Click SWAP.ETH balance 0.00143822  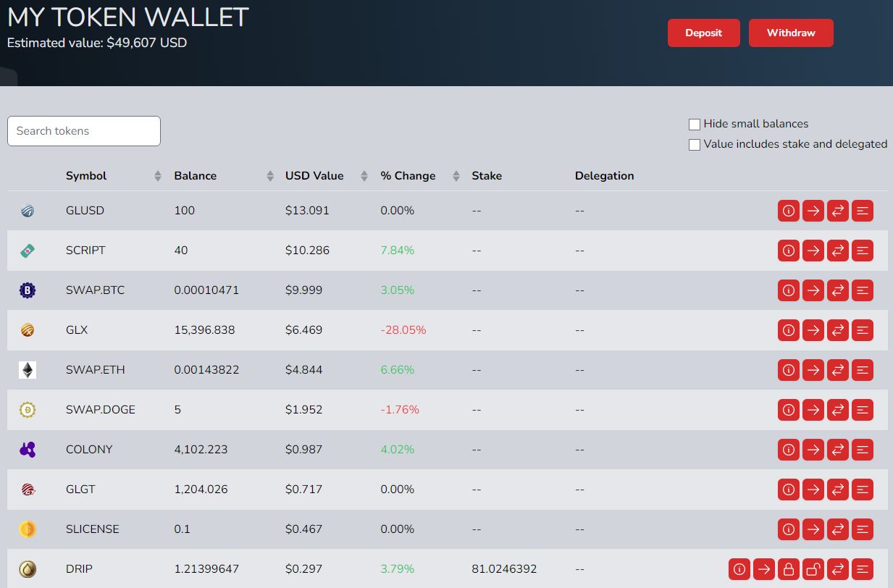coord(206,370)
